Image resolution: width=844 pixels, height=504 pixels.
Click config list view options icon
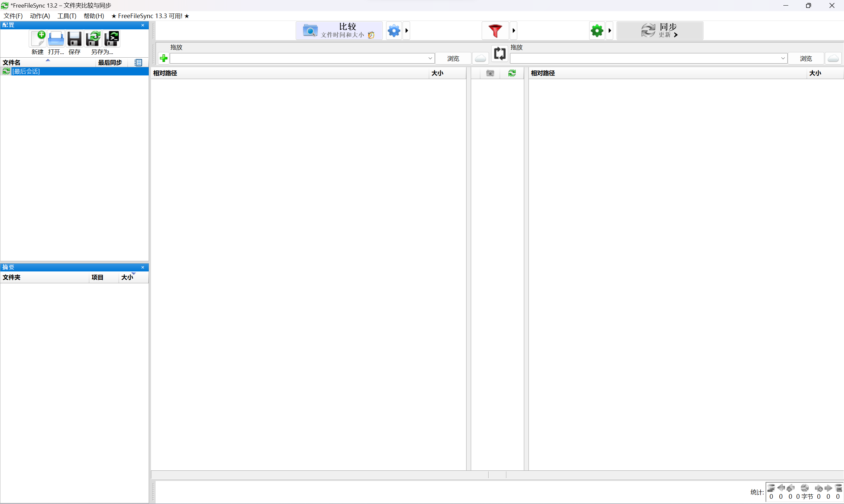(138, 63)
